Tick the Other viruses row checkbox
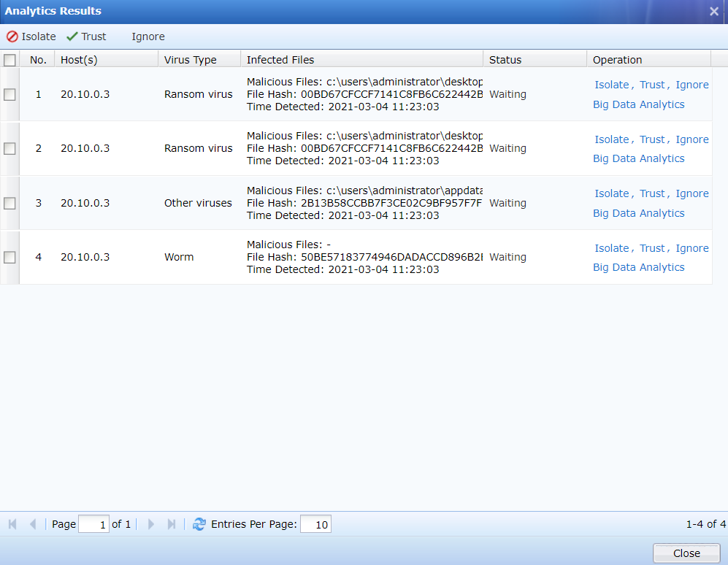728x565 pixels. [9, 203]
